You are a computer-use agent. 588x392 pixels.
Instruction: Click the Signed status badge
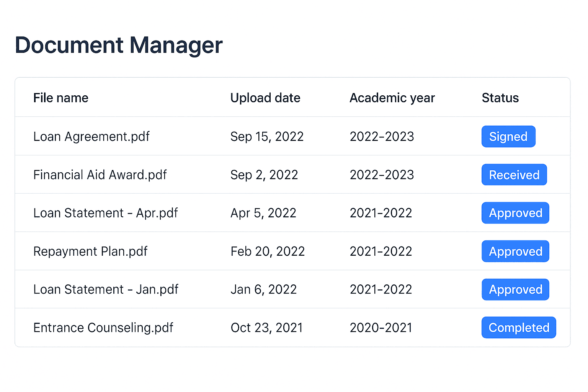pyautogui.click(x=508, y=137)
